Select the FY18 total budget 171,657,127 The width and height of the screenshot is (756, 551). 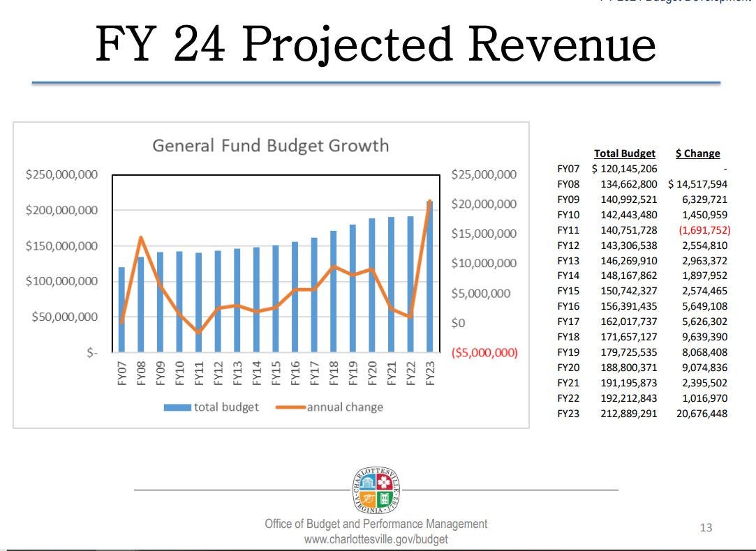tap(629, 337)
